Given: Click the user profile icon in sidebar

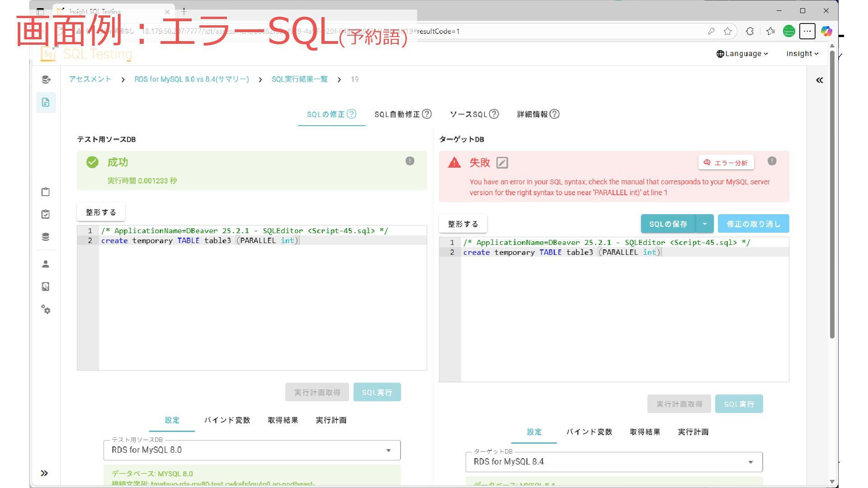Looking at the screenshot, I should [46, 264].
